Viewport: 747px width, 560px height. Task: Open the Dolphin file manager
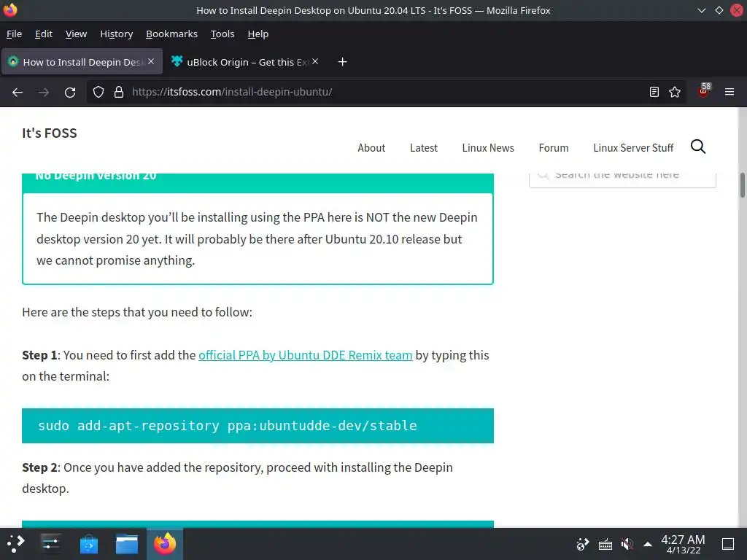tap(127, 543)
